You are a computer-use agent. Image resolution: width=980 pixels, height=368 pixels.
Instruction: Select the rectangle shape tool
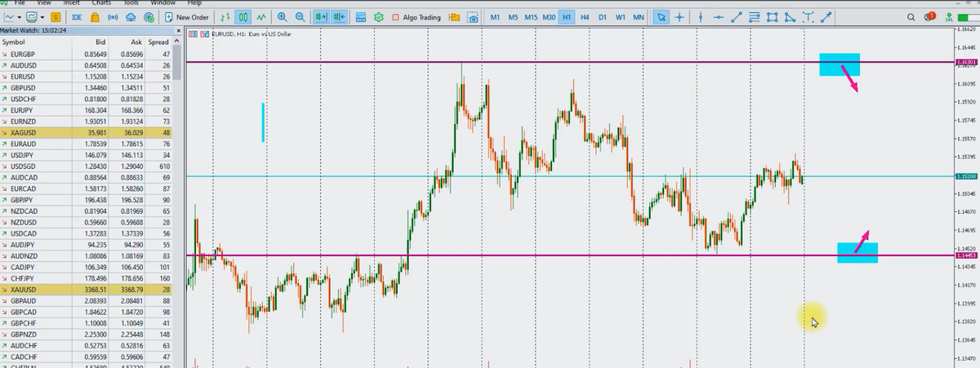pos(773,17)
